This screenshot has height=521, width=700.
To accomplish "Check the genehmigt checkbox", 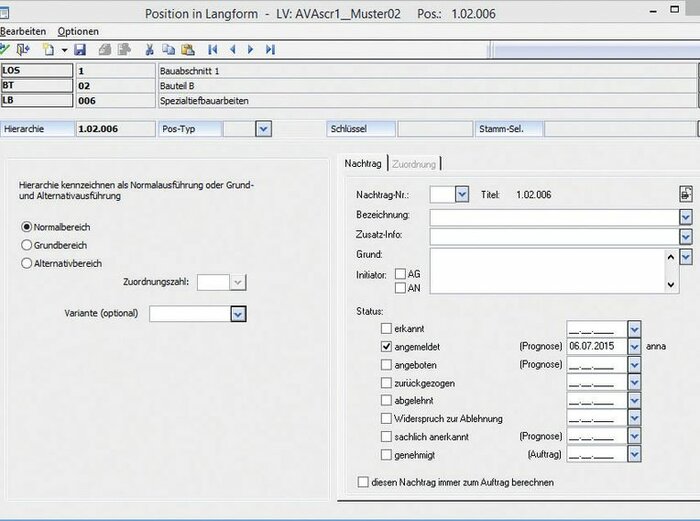I will pyautogui.click(x=386, y=455).
